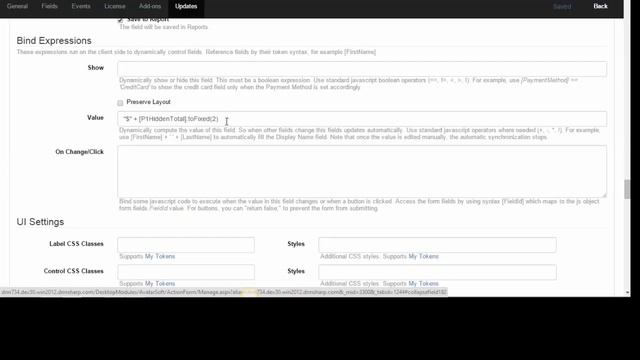Click the vertical scrollbar thumb
Screen dimensions: 640x360
tap(627, 189)
